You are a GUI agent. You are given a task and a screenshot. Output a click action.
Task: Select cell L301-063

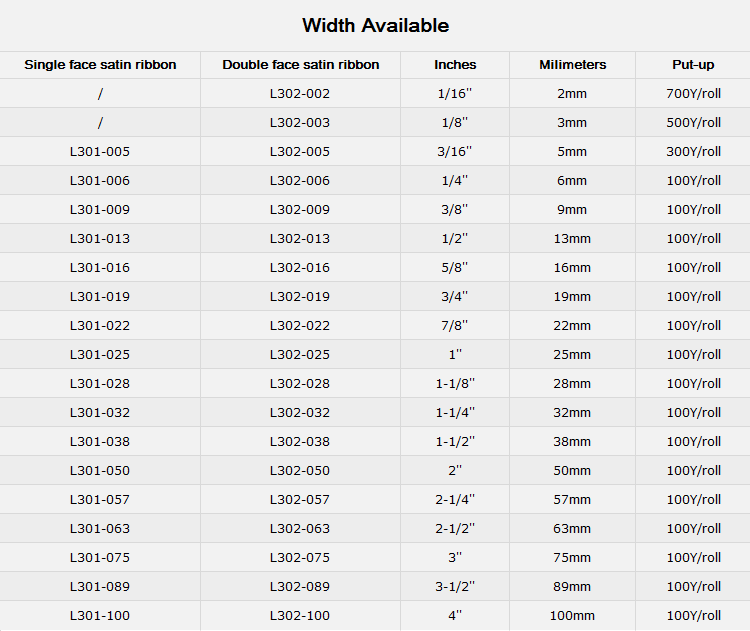point(100,528)
